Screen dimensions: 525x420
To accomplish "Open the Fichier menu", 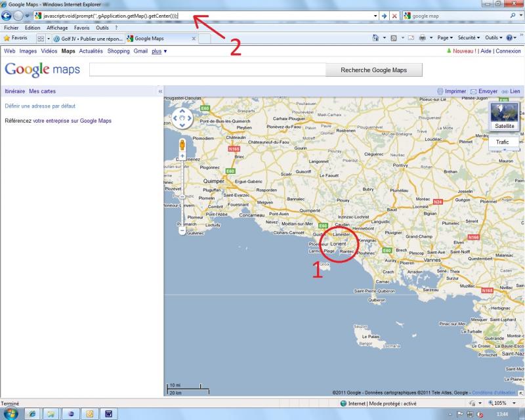I will click(11, 28).
